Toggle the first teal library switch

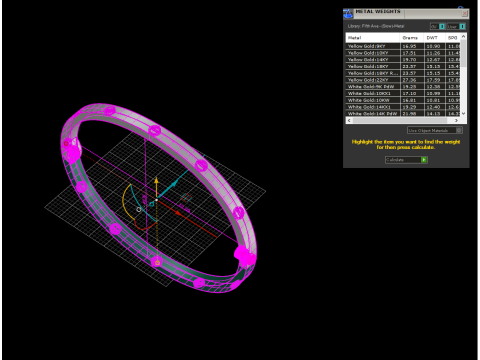(x=442, y=26)
